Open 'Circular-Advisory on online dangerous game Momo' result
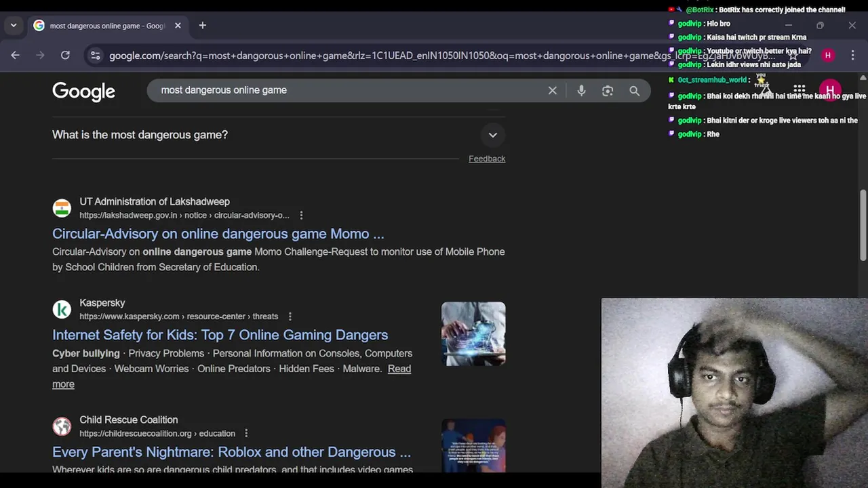 (x=218, y=234)
